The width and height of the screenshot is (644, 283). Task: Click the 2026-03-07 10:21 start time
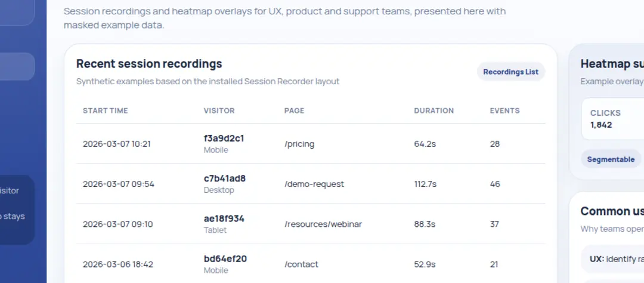coord(117,144)
